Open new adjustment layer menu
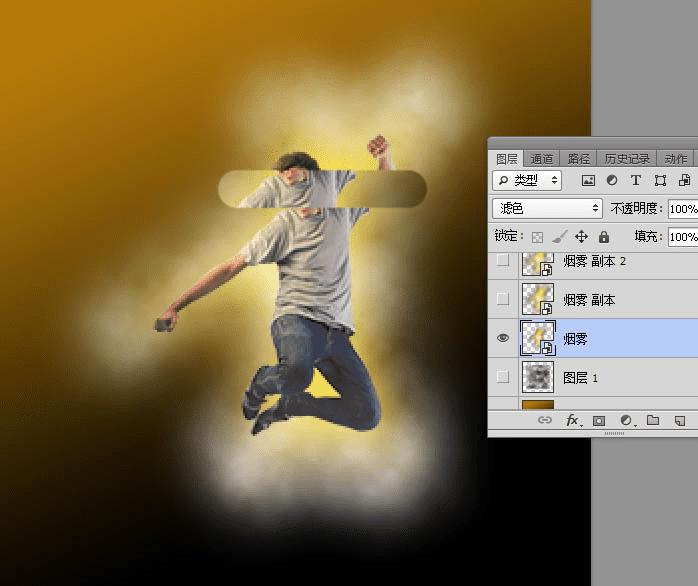 626,421
